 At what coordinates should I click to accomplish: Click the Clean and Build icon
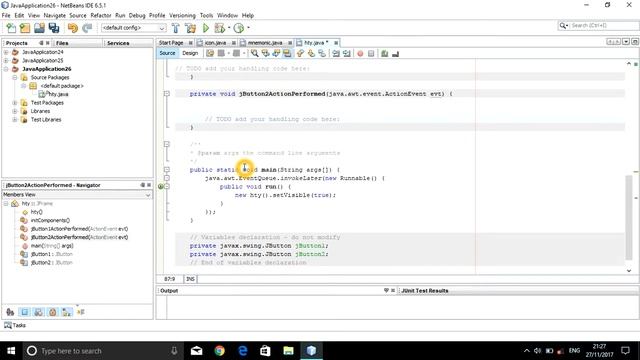pos(190,28)
